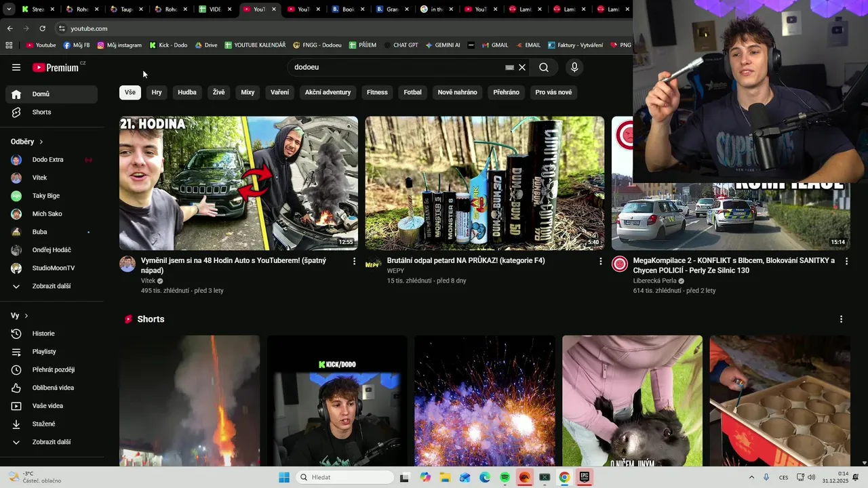Open Spotify from the taskbar
Viewport: 868px width, 488px height.
[505, 477]
